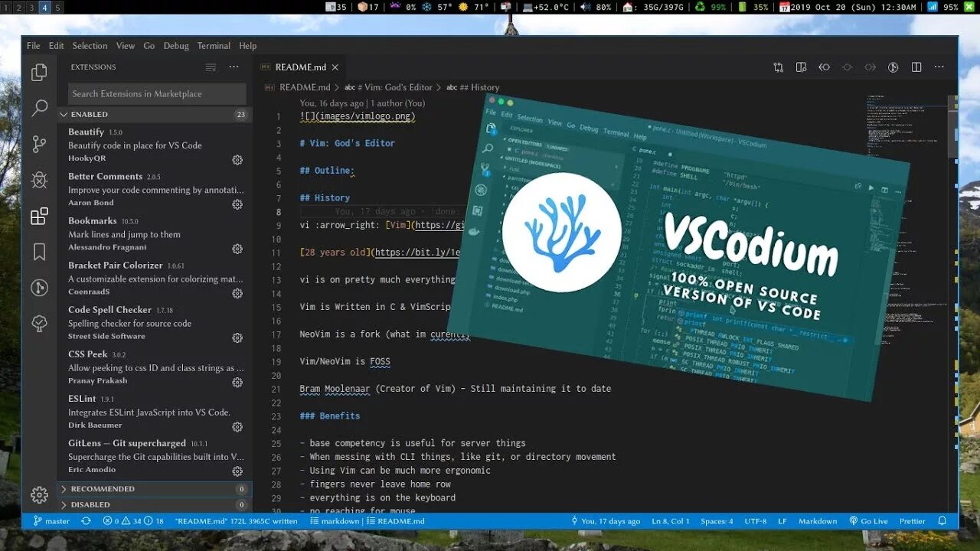Click Beautify extension manage gear
Viewport: 980px width, 551px height.
(237, 160)
